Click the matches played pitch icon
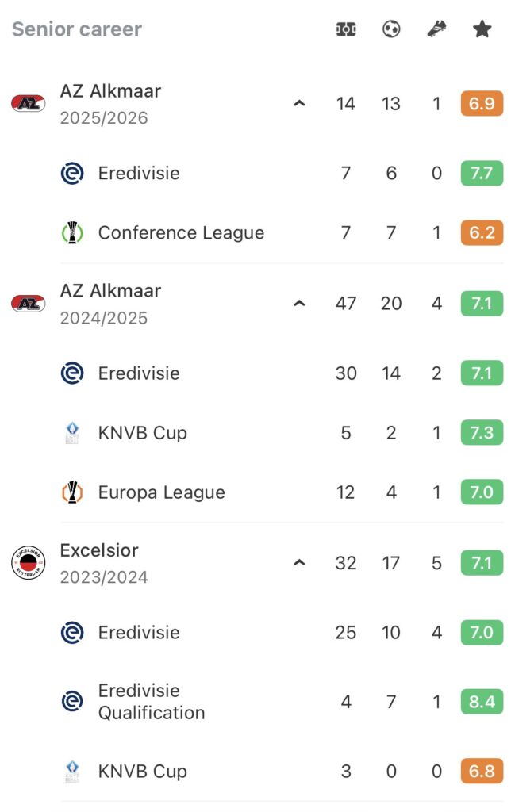Viewport: 511px width, 812px height. 346,29
